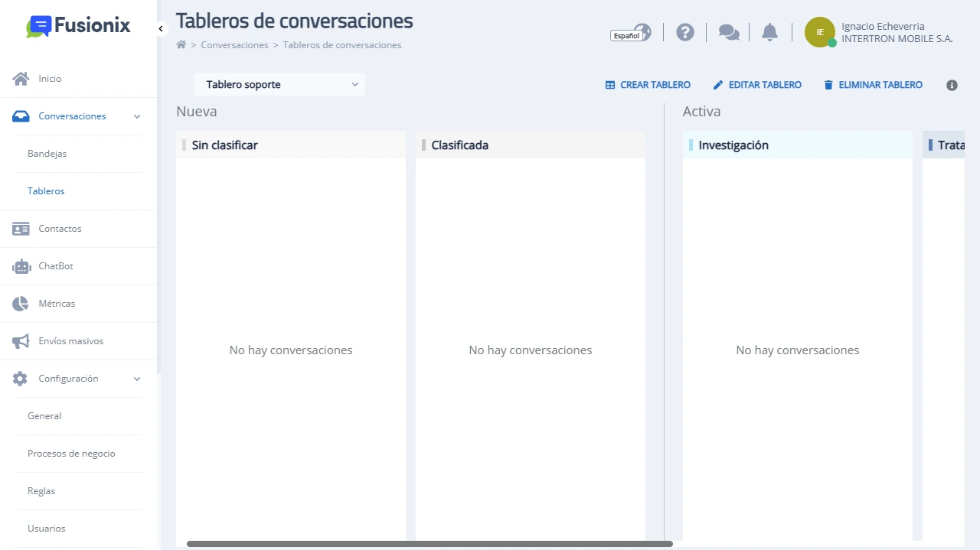
Task: Open the chat messages icon in header
Action: 729,32
